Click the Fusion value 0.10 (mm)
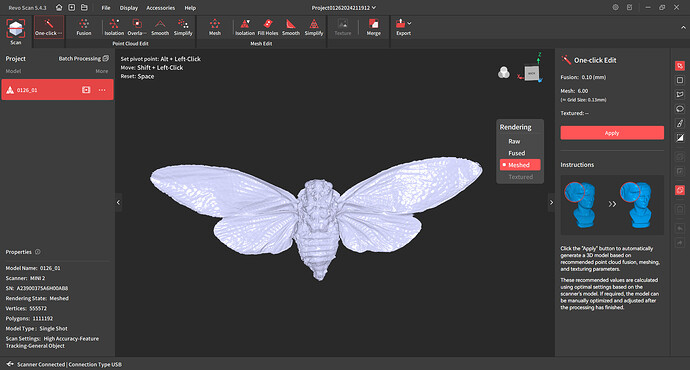 [x=594, y=77]
